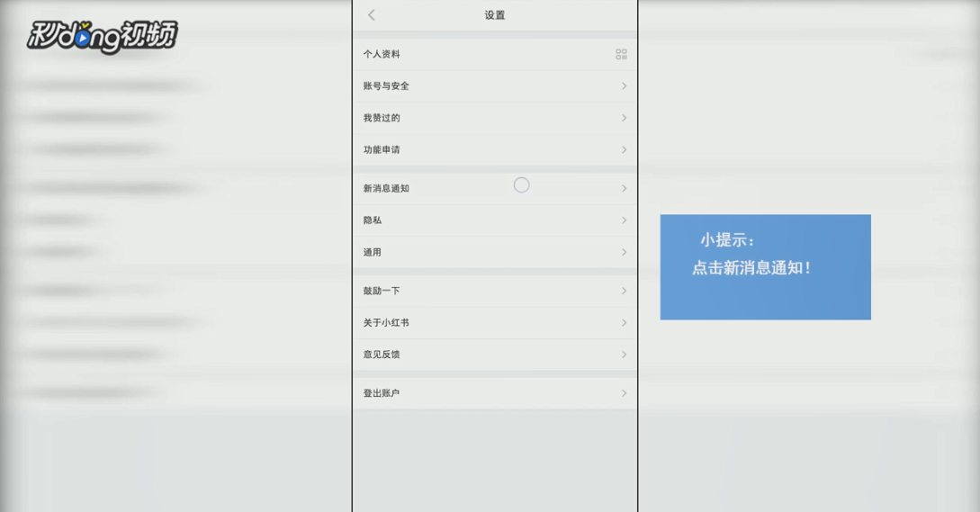Open 功能申请 entry
980x512 pixels.
point(495,150)
